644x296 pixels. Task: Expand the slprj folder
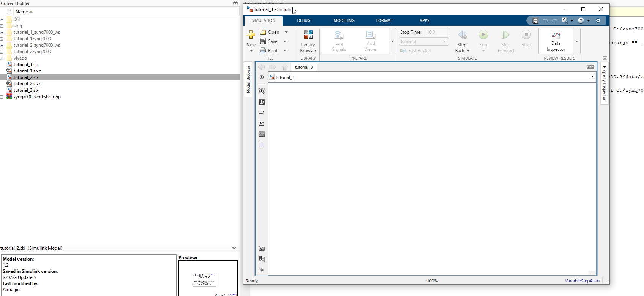[x=2, y=26]
